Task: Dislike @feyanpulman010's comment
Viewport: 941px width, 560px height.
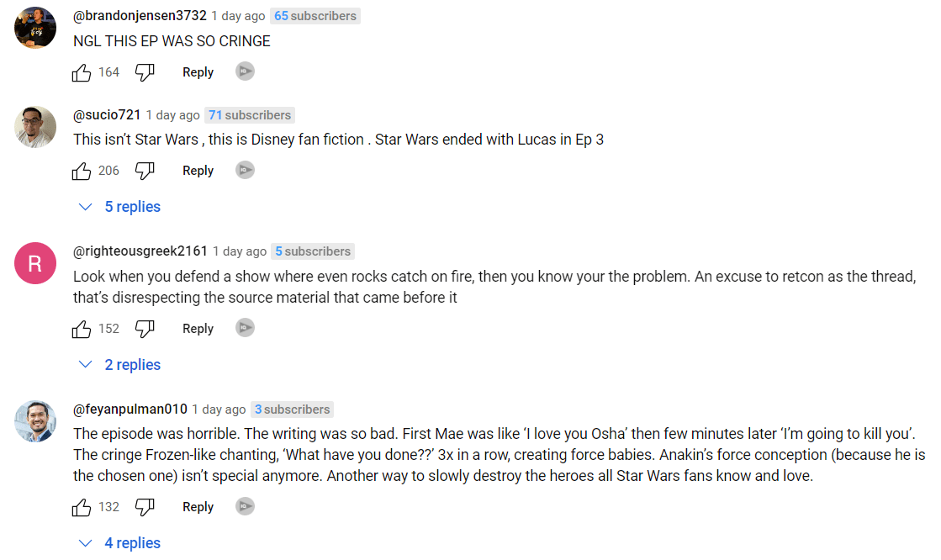Action: (x=145, y=508)
